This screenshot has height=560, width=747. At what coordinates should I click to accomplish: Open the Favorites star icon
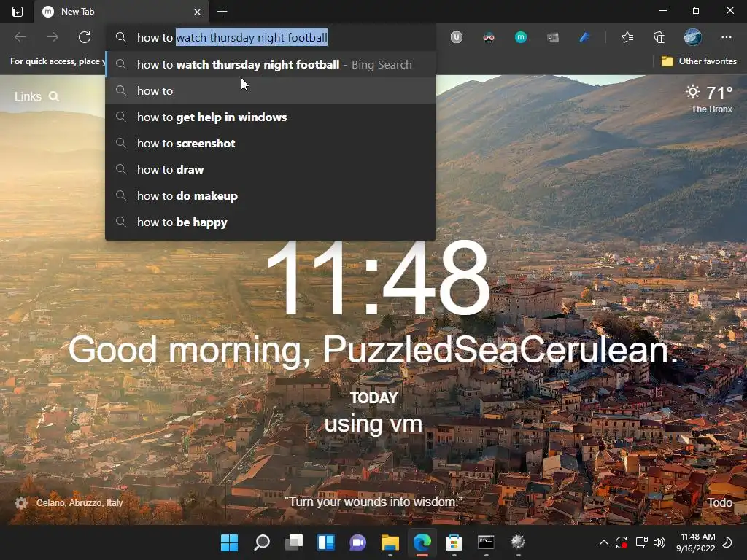click(627, 37)
